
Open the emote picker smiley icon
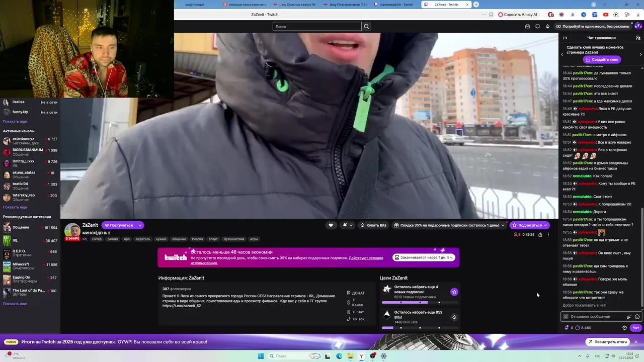(x=637, y=317)
